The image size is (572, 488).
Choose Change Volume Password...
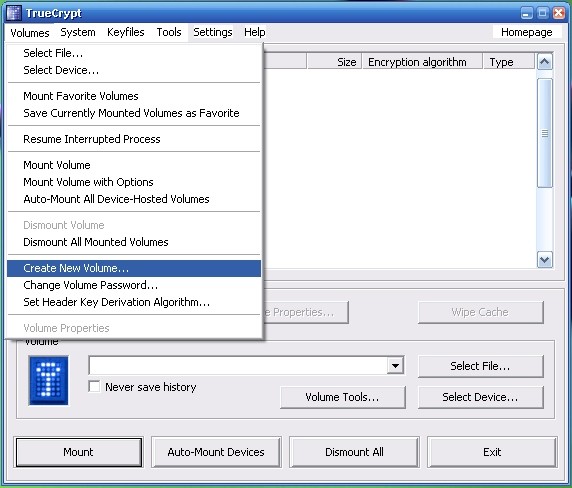pos(134,285)
